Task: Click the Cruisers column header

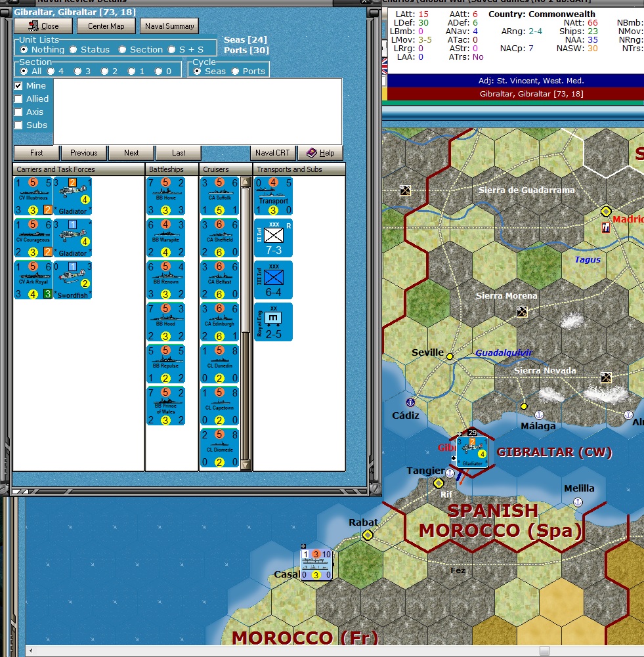Action: coord(225,169)
